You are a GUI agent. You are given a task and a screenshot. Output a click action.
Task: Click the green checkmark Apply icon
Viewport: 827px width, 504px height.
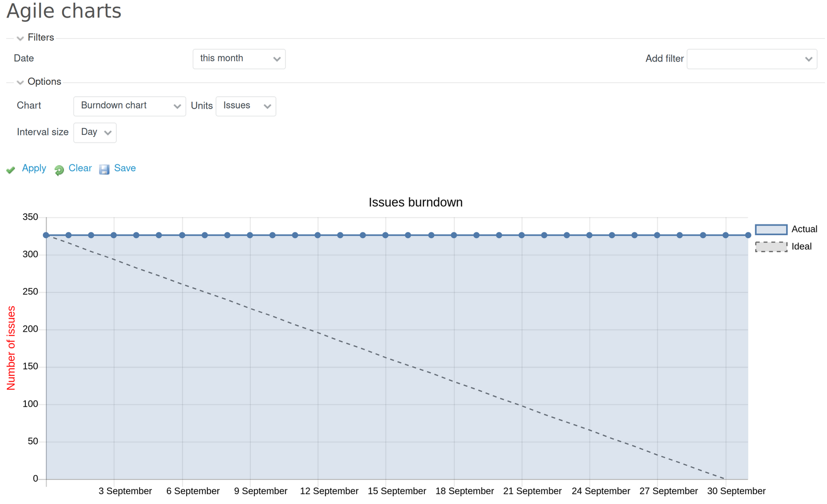[11, 170]
